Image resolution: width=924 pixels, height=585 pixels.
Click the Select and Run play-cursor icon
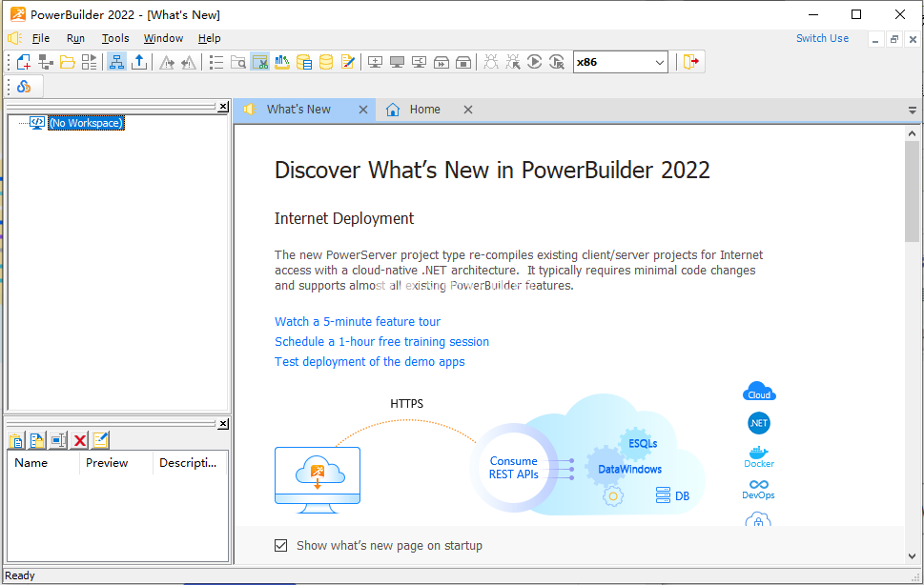coord(556,62)
